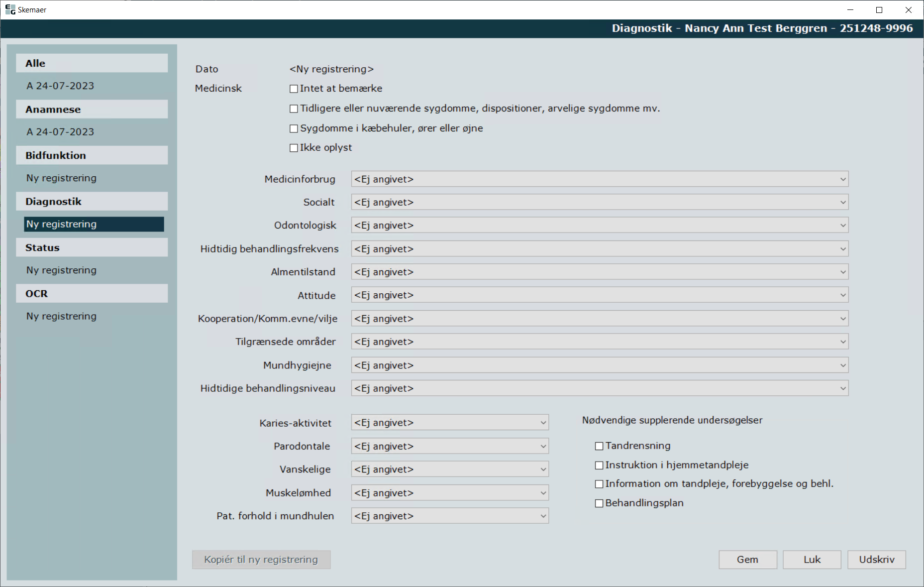Expand Tilgrænsede områder dropdown
The height and width of the screenshot is (587, 924).
pyautogui.click(x=600, y=342)
